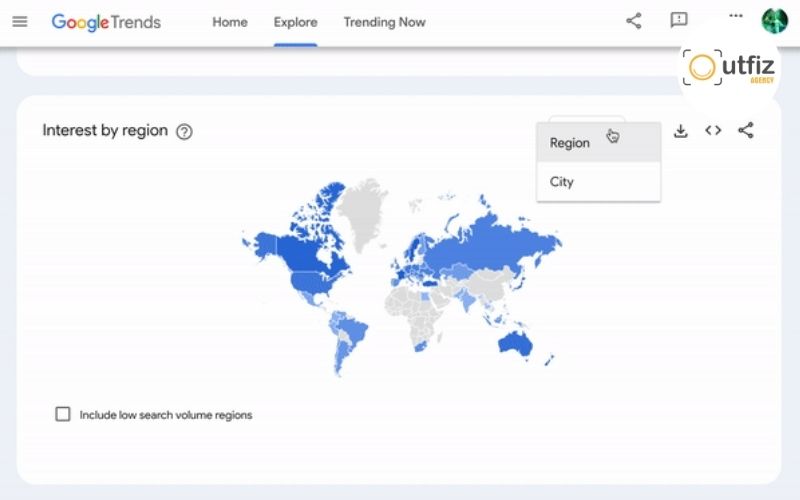Share the Interest by region card
Viewport: 800px width, 500px height.
(746, 130)
